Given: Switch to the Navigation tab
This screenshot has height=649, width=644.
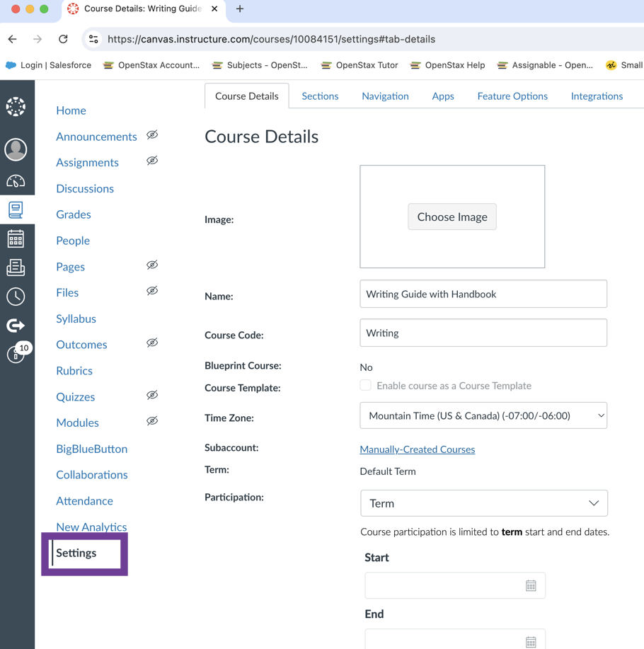Looking at the screenshot, I should tap(385, 96).
